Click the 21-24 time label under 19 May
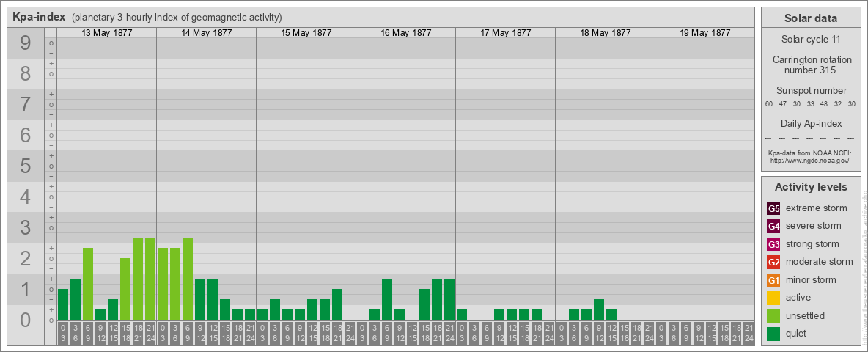The width and height of the screenshot is (868, 352). click(748, 333)
